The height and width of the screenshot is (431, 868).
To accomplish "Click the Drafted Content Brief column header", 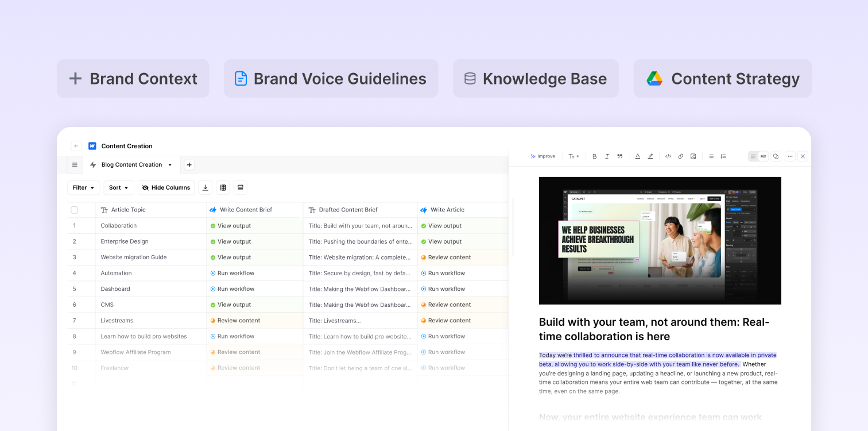I will (x=360, y=210).
